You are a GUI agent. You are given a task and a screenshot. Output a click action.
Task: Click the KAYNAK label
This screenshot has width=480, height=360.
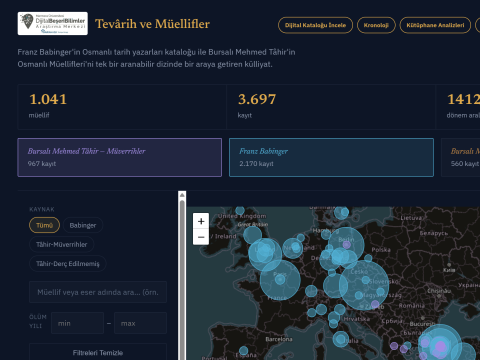42,209
